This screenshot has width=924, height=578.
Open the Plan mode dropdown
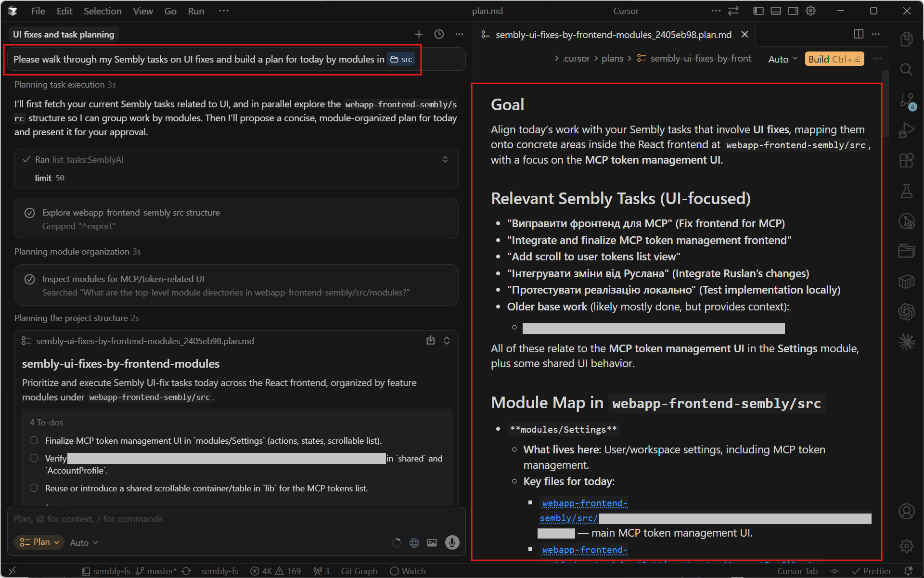[x=39, y=542]
